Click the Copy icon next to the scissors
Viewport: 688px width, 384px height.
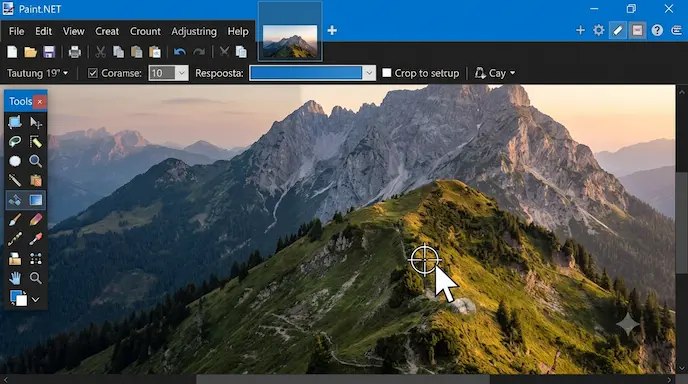[118, 52]
